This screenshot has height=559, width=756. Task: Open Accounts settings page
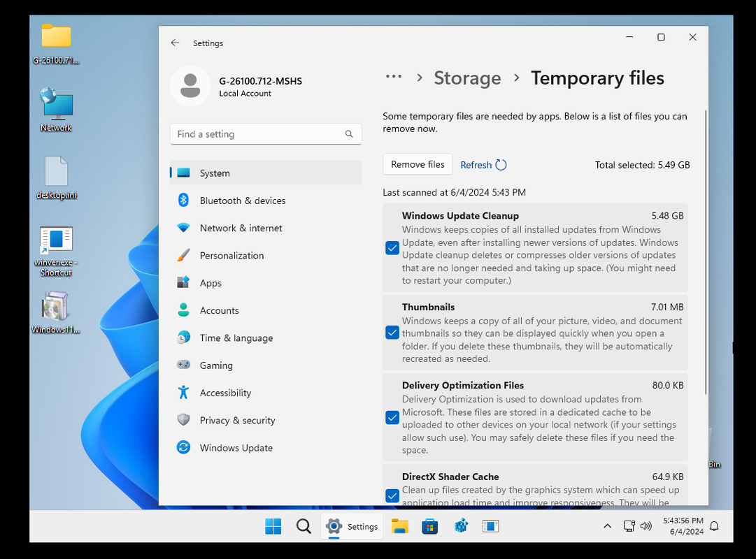pos(266,310)
